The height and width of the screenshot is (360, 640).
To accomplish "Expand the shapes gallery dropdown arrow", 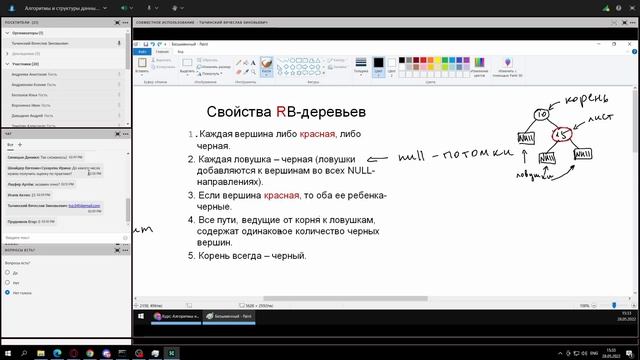I will (x=324, y=73).
